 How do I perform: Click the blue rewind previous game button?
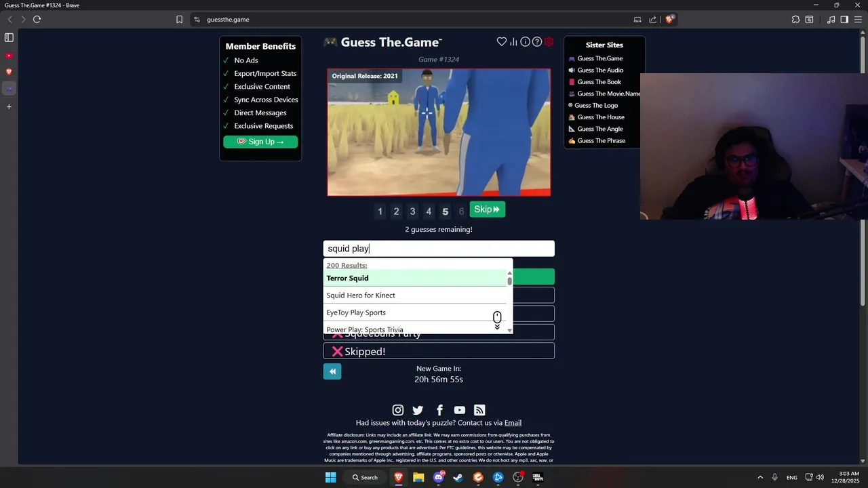[x=332, y=371]
